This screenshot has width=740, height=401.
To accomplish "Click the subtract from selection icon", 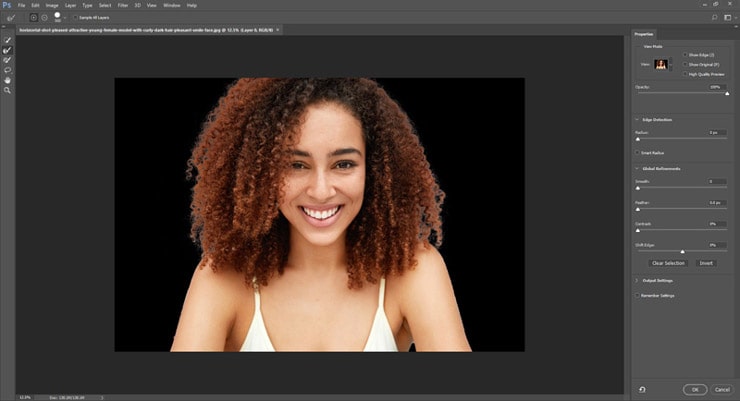I will 45,17.
